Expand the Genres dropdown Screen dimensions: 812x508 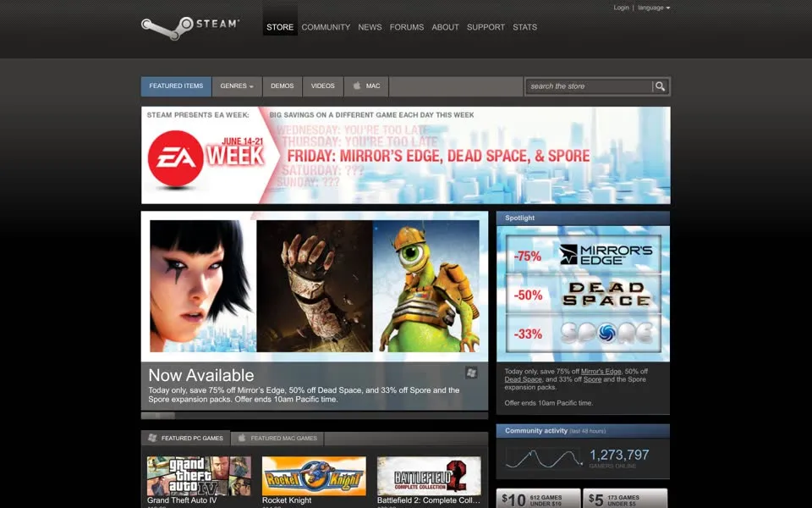(x=237, y=86)
